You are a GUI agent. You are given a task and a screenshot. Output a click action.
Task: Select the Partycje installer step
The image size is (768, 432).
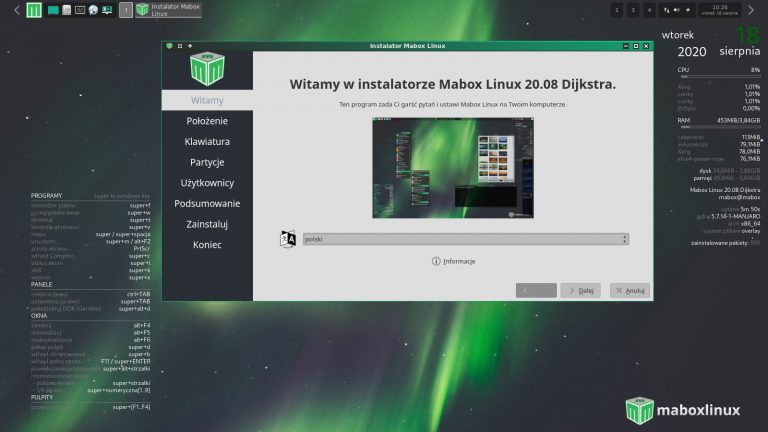[207, 162]
